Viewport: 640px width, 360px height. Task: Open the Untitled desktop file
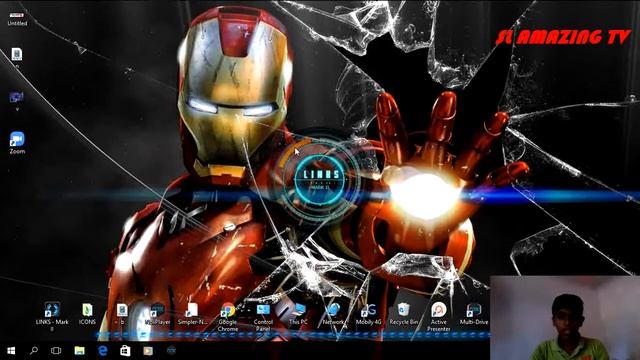click(17, 19)
